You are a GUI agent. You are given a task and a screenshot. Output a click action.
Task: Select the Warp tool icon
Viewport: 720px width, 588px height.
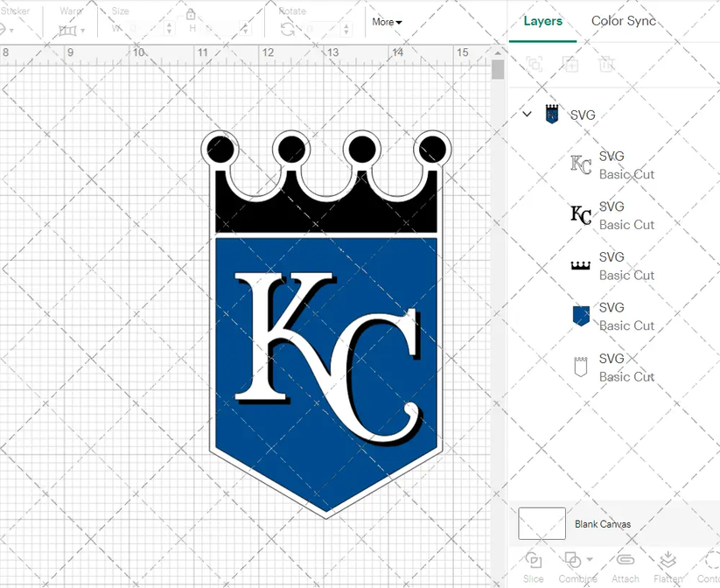click(66, 28)
